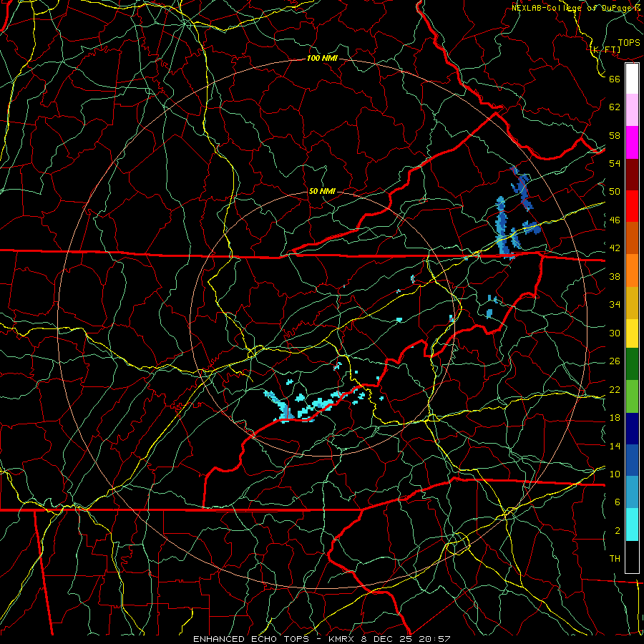Image resolution: width=644 pixels, height=644 pixels.
Task: Click the 42 legend value
Action: point(615,248)
